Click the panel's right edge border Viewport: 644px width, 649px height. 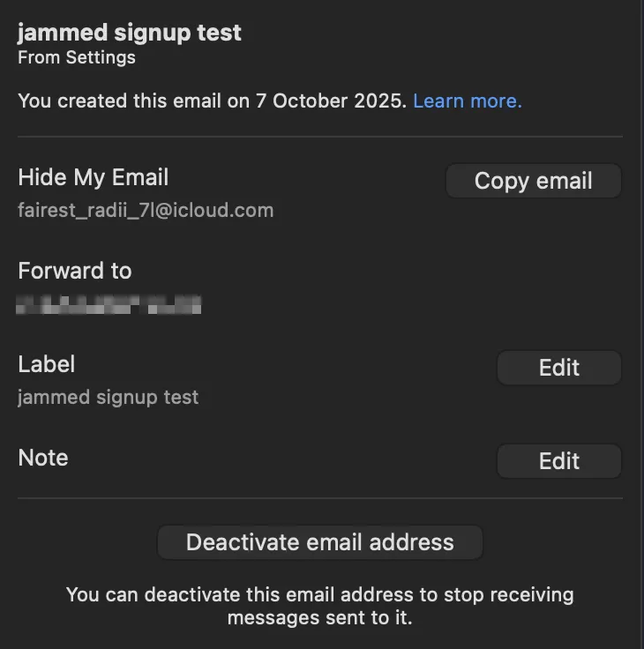point(641,324)
